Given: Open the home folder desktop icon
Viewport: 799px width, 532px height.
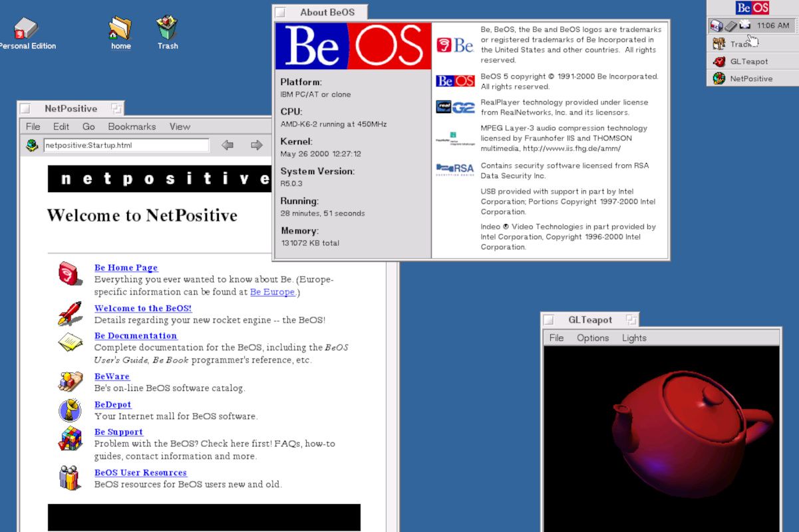Looking at the screenshot, I should coord(120,29).
